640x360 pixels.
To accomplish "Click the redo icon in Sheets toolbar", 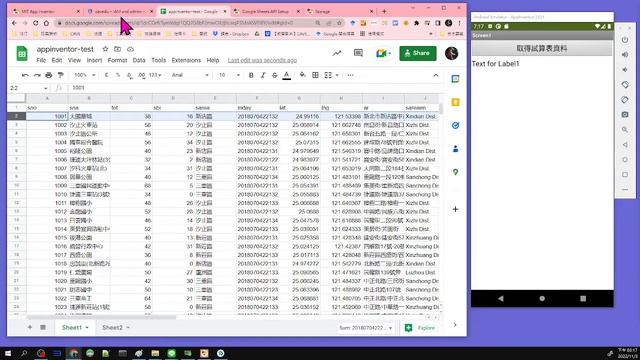I will [37, 75].
